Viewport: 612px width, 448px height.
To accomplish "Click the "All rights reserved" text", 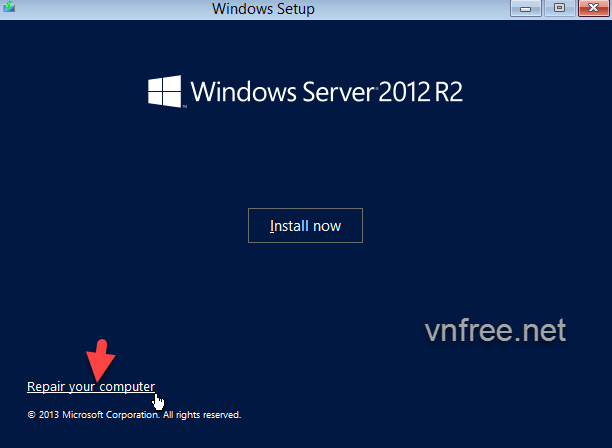I will (x=202, y=414).
